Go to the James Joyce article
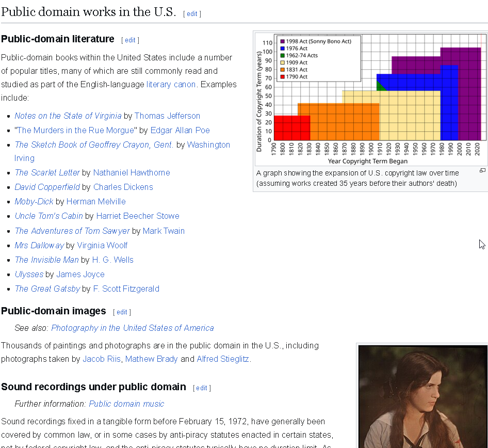Image resolution: width=488 pixels, height=448 pixels. [x=80, y=274]
